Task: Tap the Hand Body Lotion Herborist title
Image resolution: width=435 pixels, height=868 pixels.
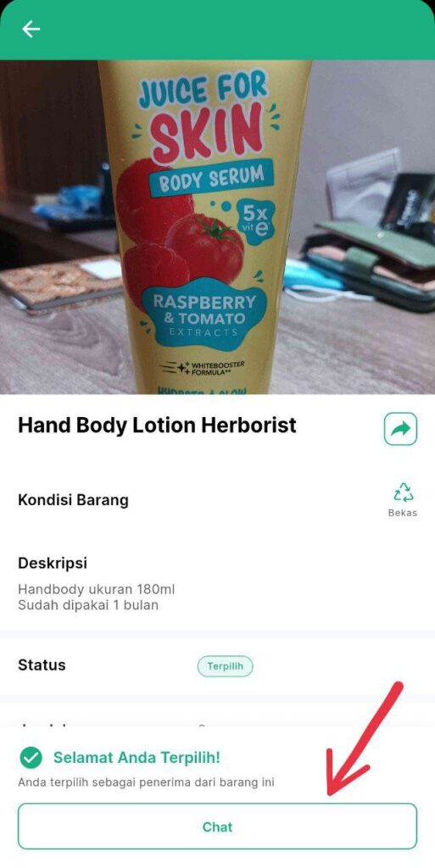Action: [157, 426]
